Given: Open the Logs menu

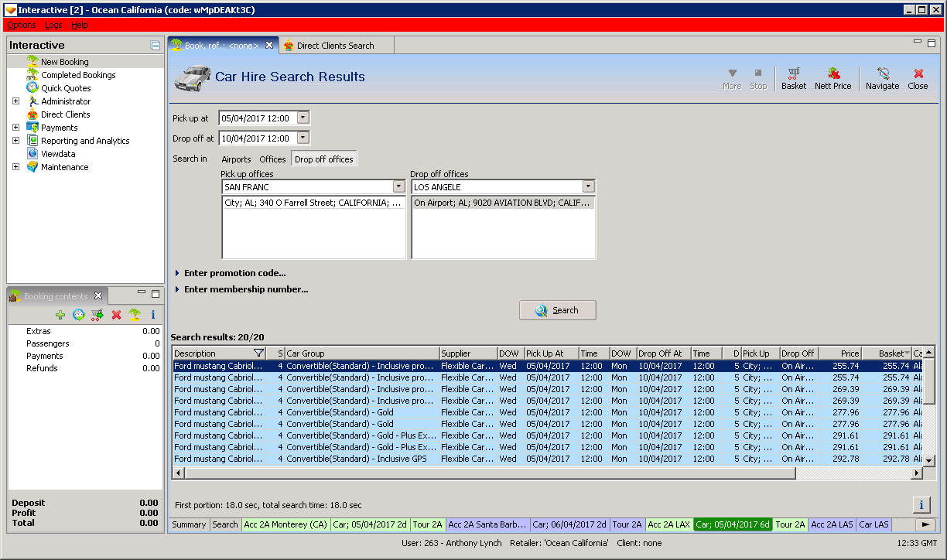Looking at the screenshot, I should [53, 26].
